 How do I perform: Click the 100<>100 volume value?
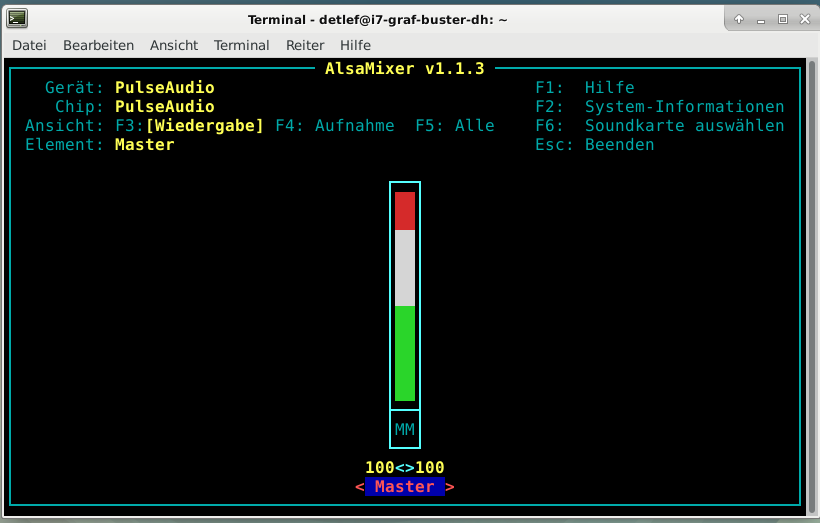pyautogui.click(x=405, y=467)
